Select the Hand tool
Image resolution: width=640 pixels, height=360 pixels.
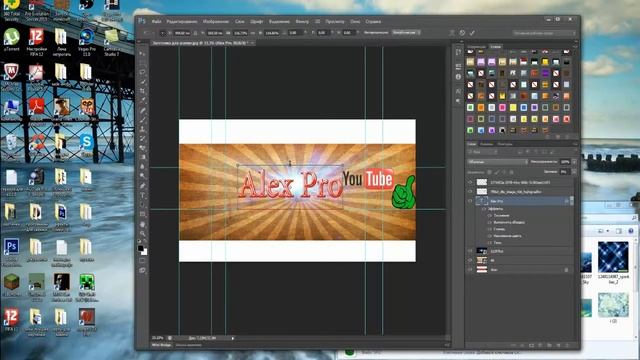tap(142, 224)
